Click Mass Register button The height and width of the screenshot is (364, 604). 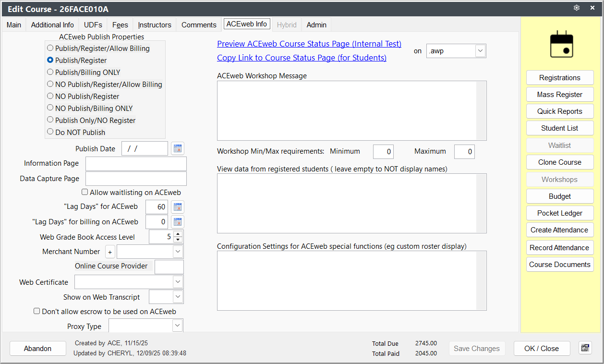[x=560, y=94]
